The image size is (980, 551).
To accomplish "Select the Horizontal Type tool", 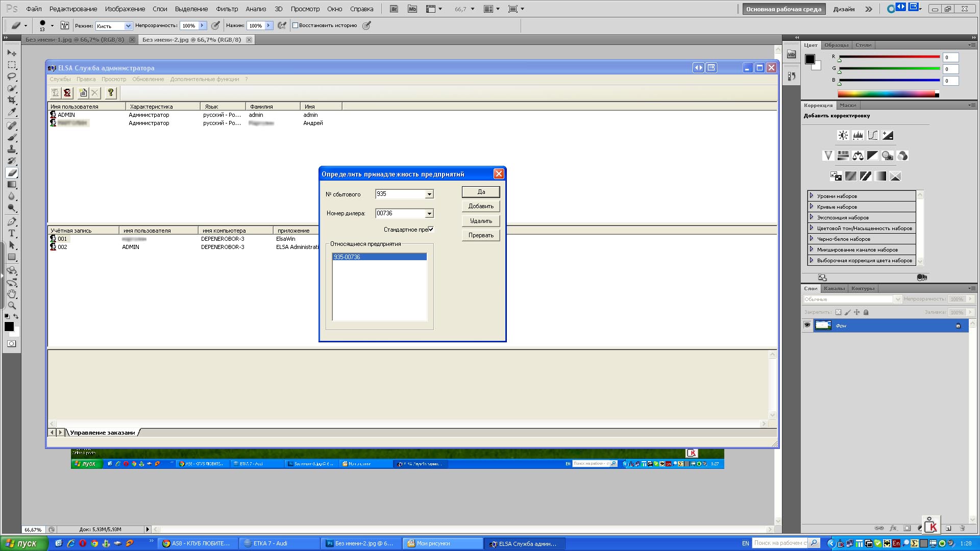I will tap(12, 233).
